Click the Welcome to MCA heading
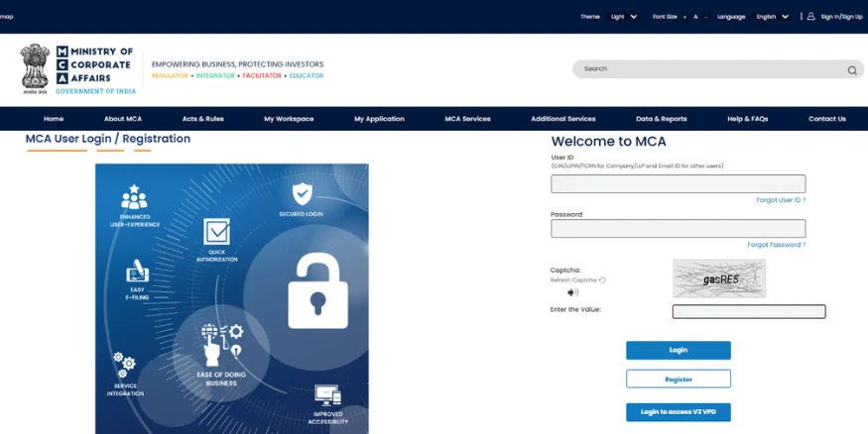868x434 pixels. click(608, 142)
